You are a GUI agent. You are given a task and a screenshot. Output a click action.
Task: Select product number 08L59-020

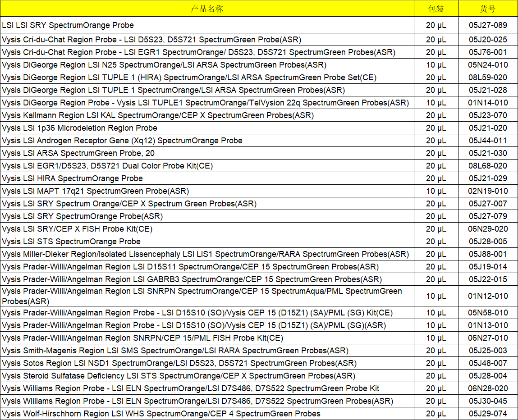pos(488,78)
